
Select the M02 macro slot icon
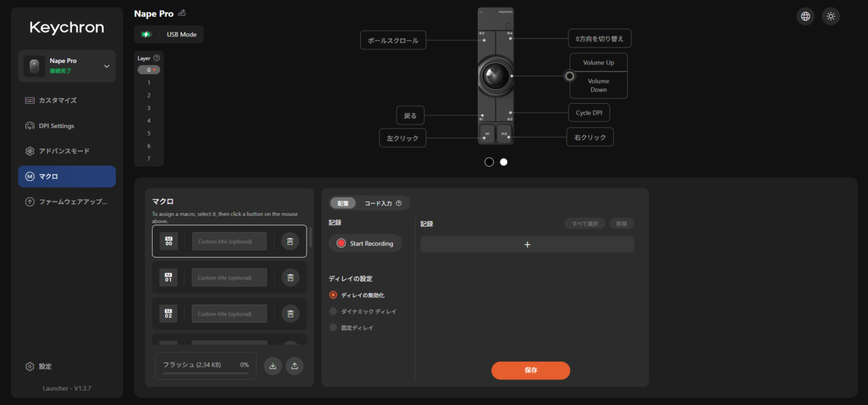tap(169, 313)
